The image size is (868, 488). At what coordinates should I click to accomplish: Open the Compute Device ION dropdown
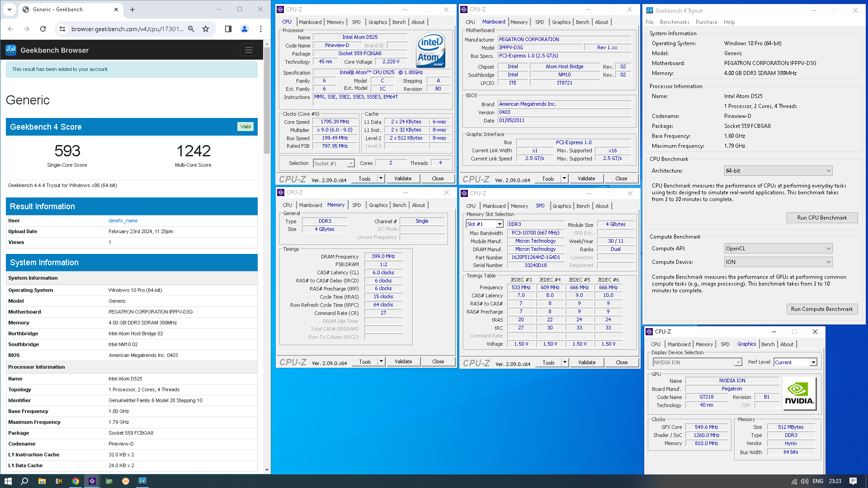[x=778, y=262]
